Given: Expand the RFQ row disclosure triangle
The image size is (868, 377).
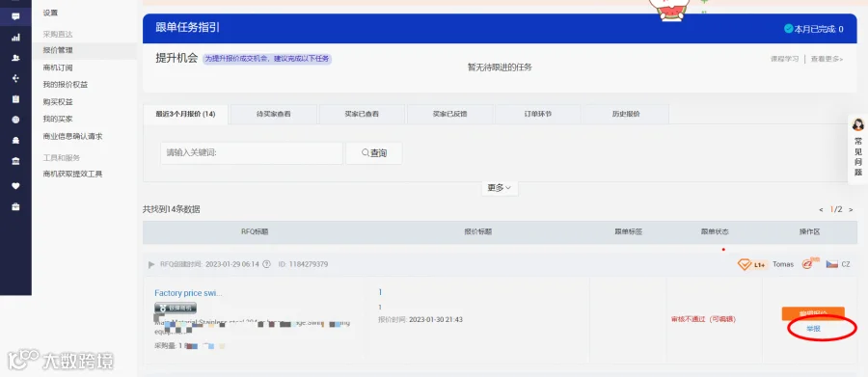Looking at the screenshot, I should coord(151,264).
